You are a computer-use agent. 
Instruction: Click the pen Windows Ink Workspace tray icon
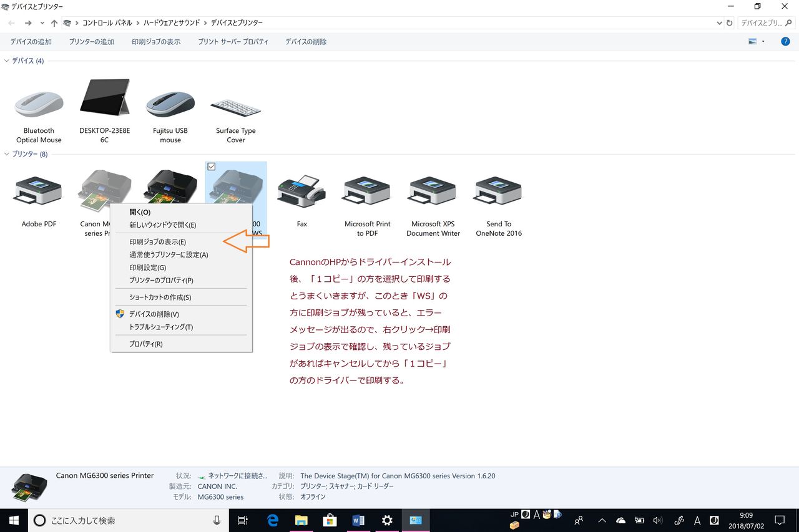[679, 520]
